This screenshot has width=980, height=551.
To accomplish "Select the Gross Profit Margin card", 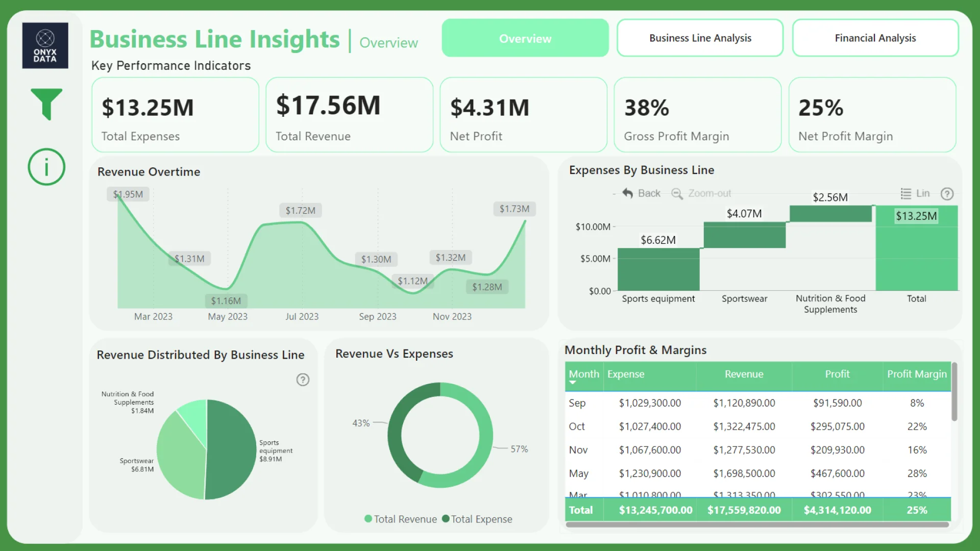I will click(698, 115).
